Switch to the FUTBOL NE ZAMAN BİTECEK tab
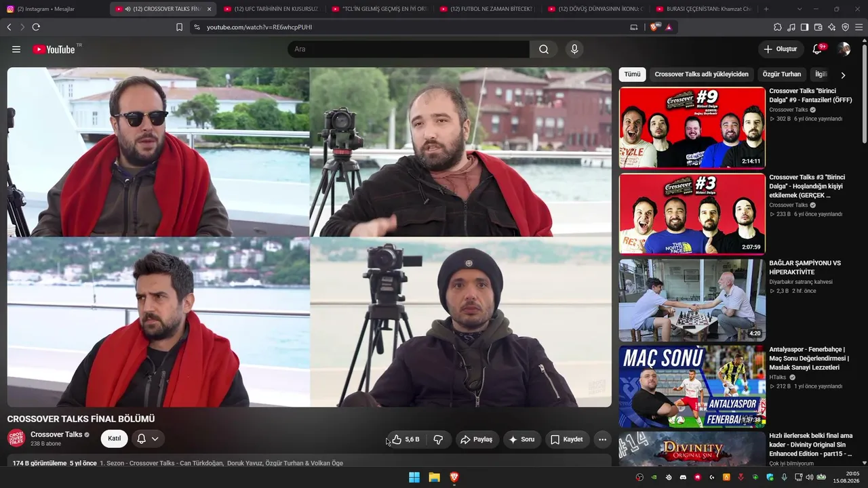 pos(487,9)
